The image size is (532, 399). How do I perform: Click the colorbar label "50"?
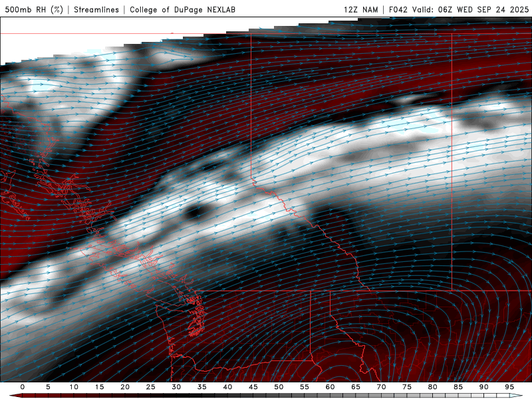279,387
